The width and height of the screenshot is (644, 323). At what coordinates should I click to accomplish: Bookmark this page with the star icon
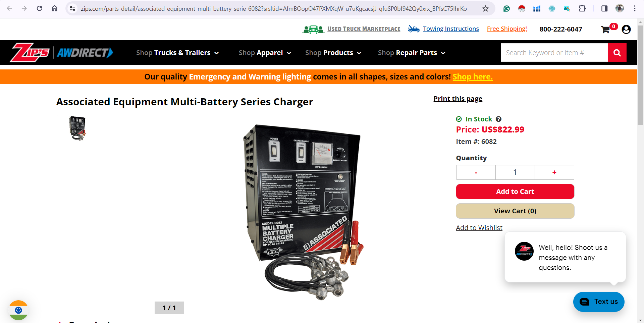coord(485,8)
